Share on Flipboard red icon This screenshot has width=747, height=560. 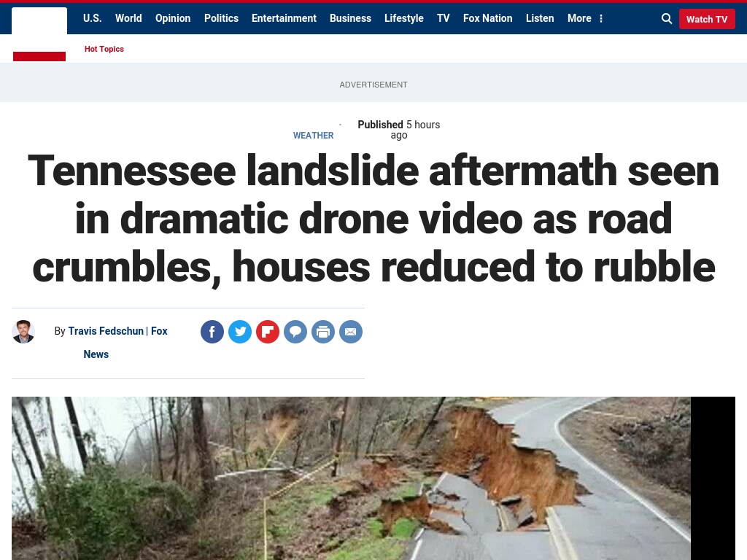pyautogui.click(x=268, y=332)
